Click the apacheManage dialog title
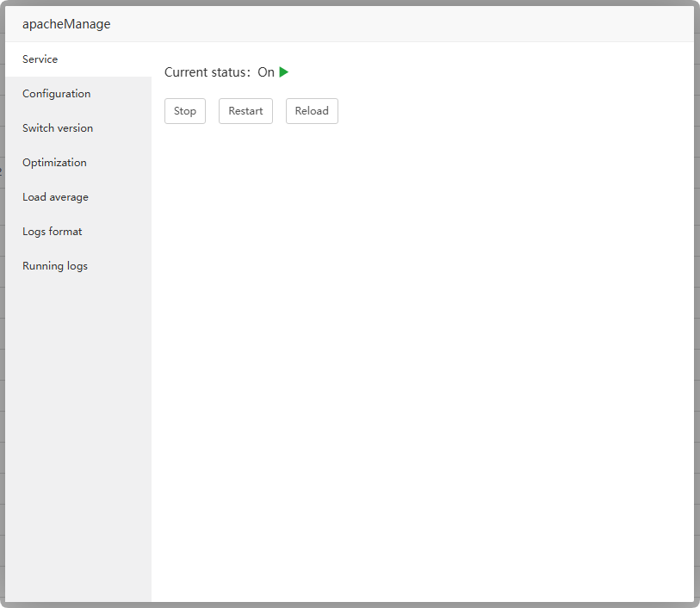Image resolution: width=700 pixels, height=608 pixels. click(x=66, y=24)
